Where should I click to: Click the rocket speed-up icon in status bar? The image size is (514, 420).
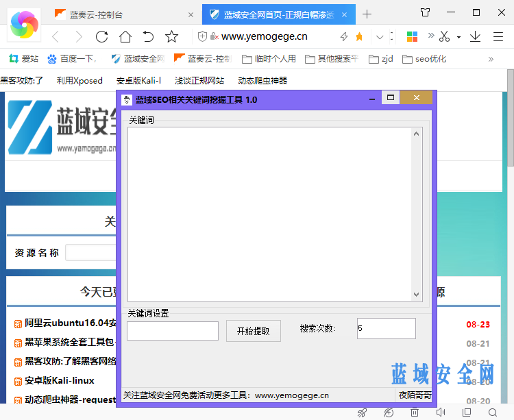coord(363,412)
